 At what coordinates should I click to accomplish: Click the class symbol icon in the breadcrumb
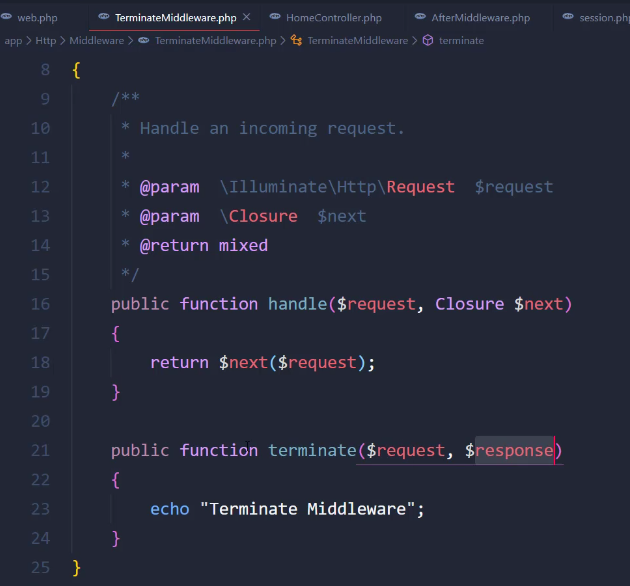point(297,41)
